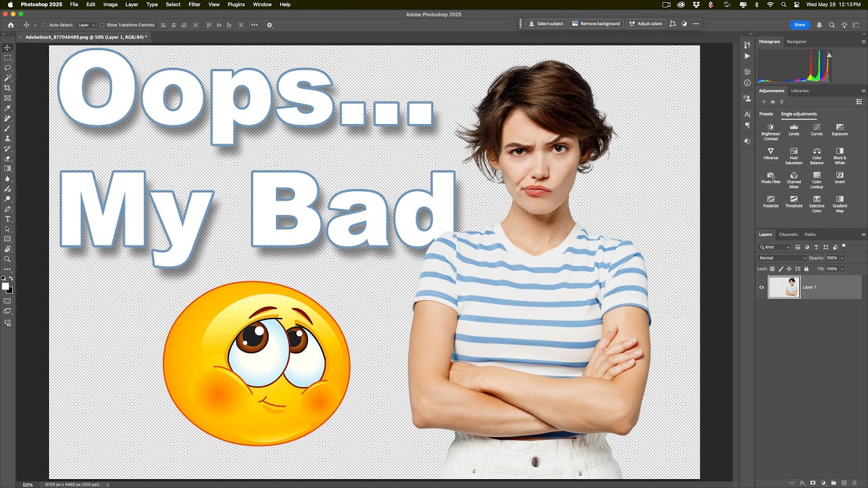Open the Auto-Select Layer dropdown
The image size is (868, 488).
(x=86, y=25)
